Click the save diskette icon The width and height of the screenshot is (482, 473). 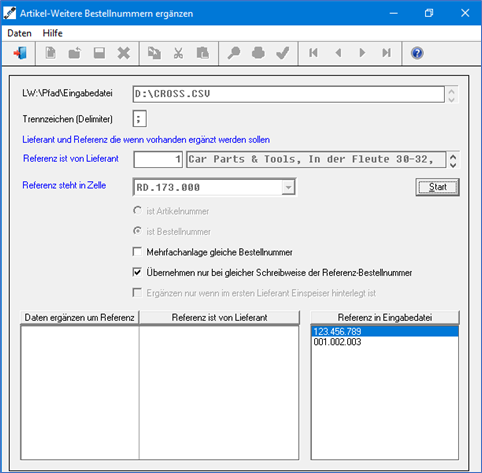coord(99,53)
